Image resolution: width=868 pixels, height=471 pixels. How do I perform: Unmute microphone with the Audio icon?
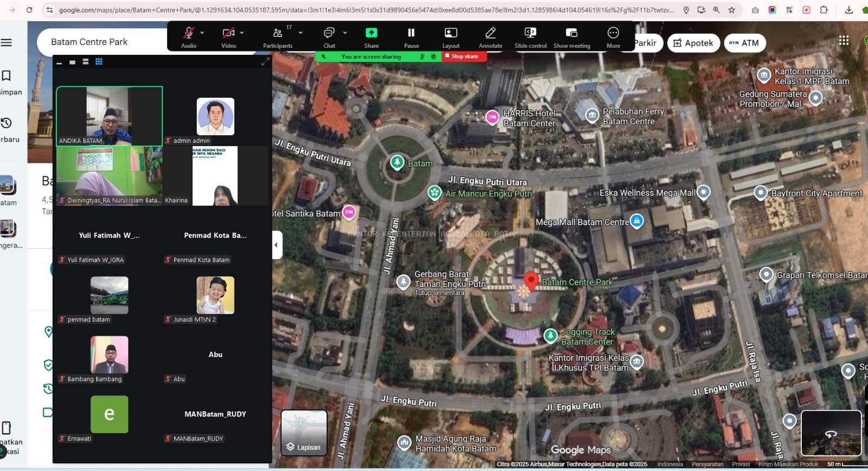click(188, 34)
